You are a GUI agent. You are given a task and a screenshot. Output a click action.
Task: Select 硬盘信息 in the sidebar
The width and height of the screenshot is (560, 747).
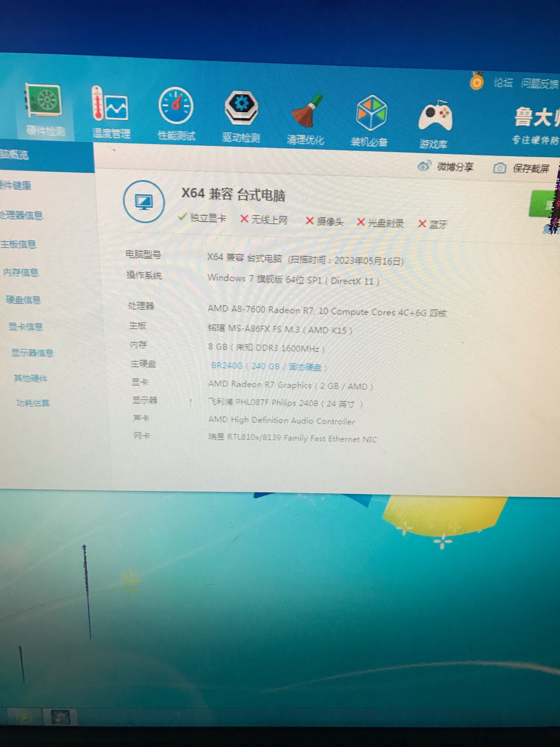coord(23,300)
